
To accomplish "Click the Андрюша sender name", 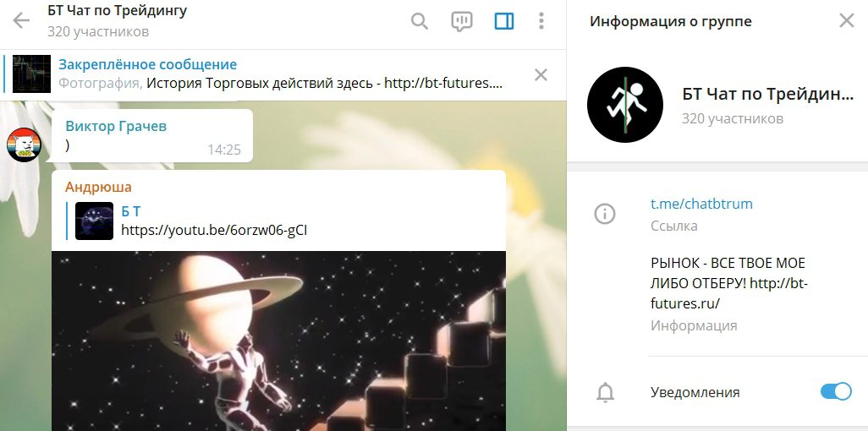I will coord(98,187).
